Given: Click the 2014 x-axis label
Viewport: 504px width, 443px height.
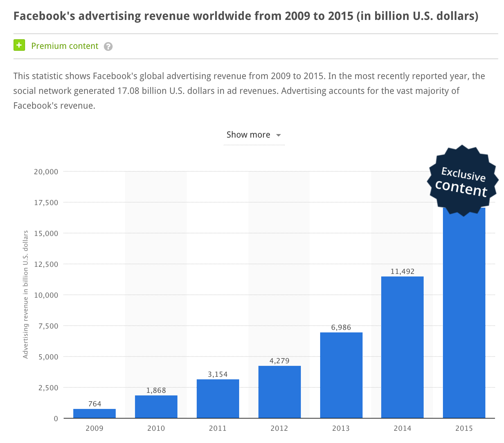Looking at the screenshot, I should click(x=403, y=428).
